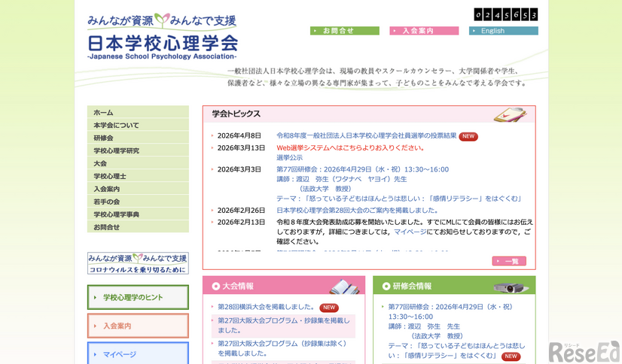This screenshot has width=622, height=364.
Task: Select ホーム in the side menu
Action: point(138,112)
